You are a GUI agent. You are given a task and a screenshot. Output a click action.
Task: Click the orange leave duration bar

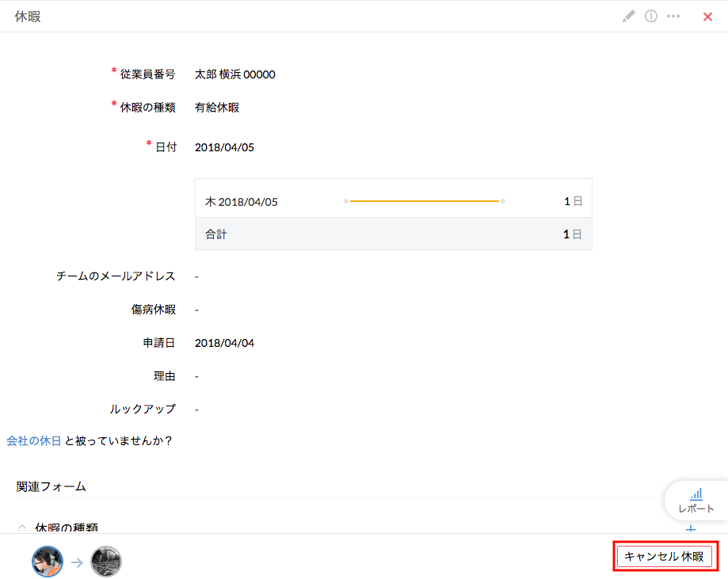pos(425,201)
